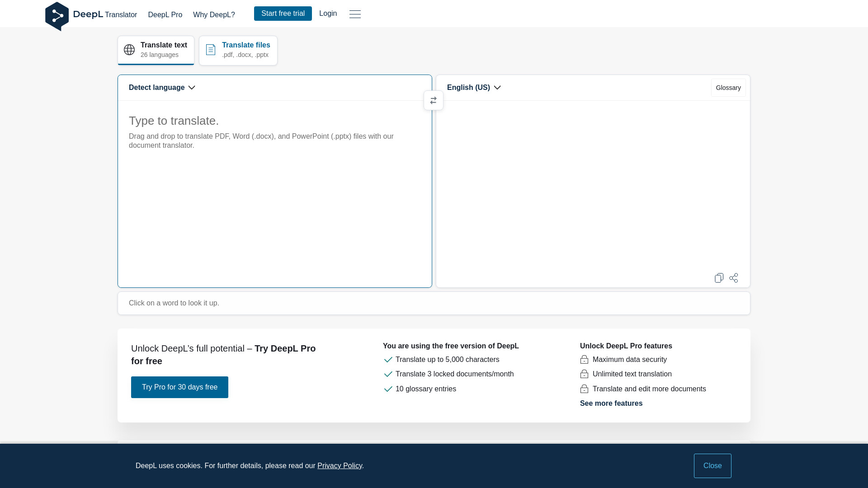Click the globe icon on Translate text

pos(129,50)
